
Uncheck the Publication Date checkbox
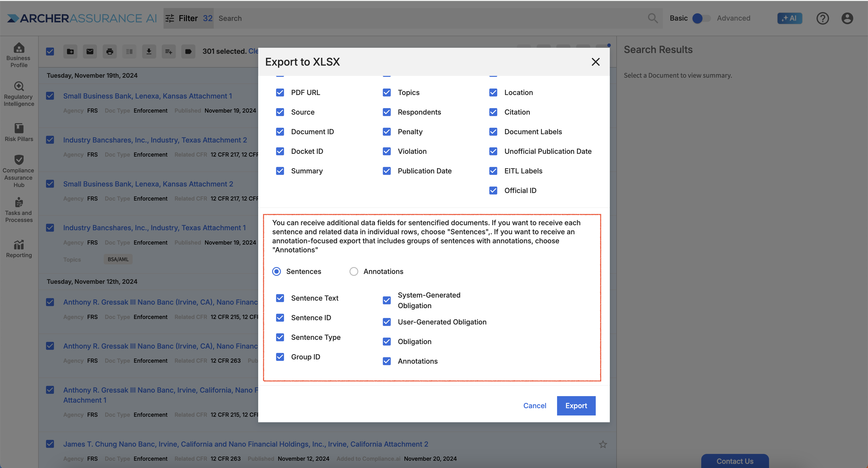(387, 171)
